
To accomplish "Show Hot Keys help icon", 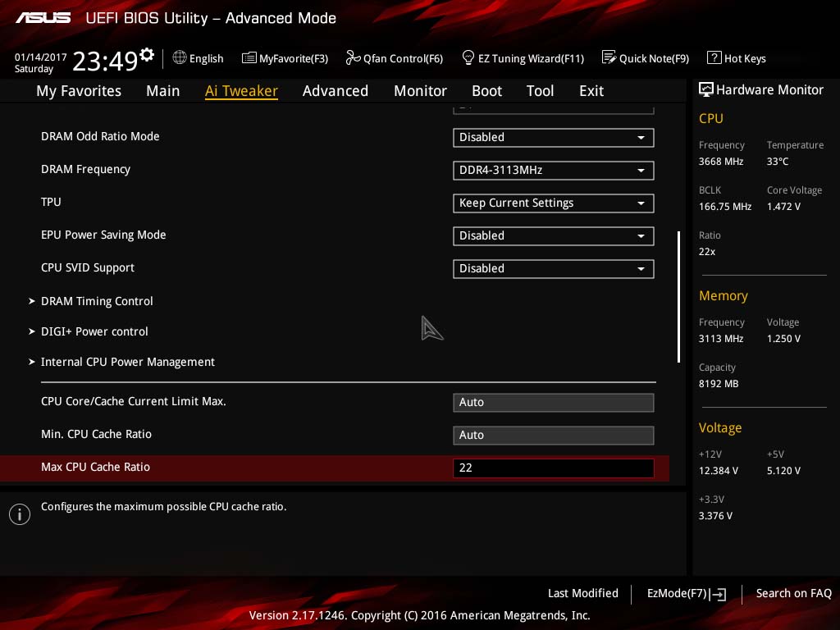I will point(714,57).
